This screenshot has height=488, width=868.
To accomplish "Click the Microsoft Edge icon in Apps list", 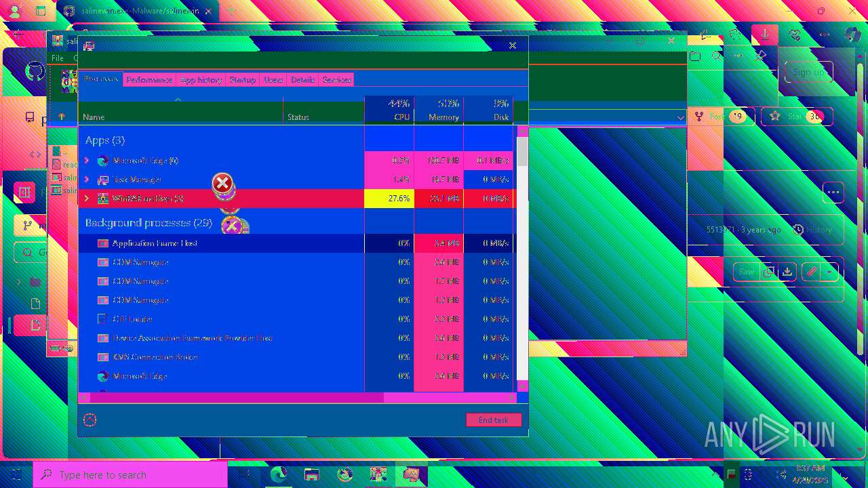I will pos(102,161).
